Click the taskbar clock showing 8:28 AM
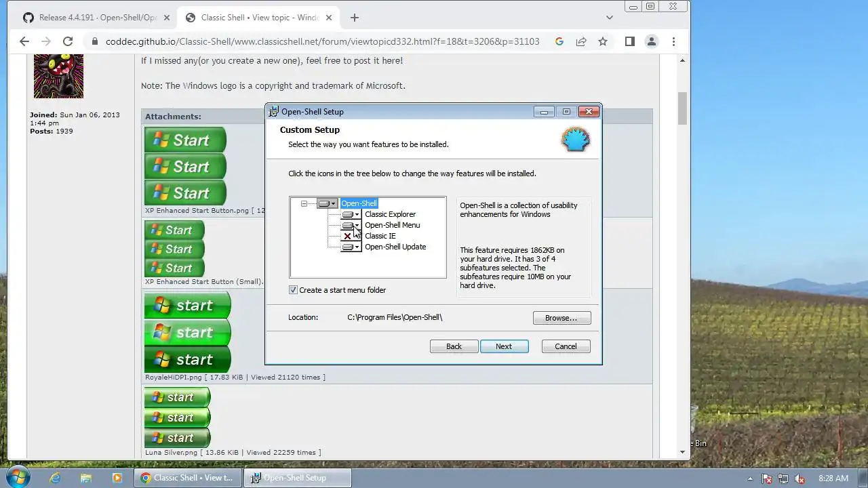 (x=833, y=479)
